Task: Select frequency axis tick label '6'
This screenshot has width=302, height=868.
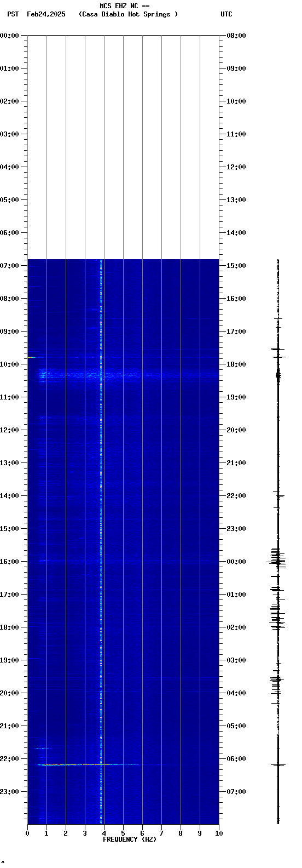Action: (x=142, y=833)
